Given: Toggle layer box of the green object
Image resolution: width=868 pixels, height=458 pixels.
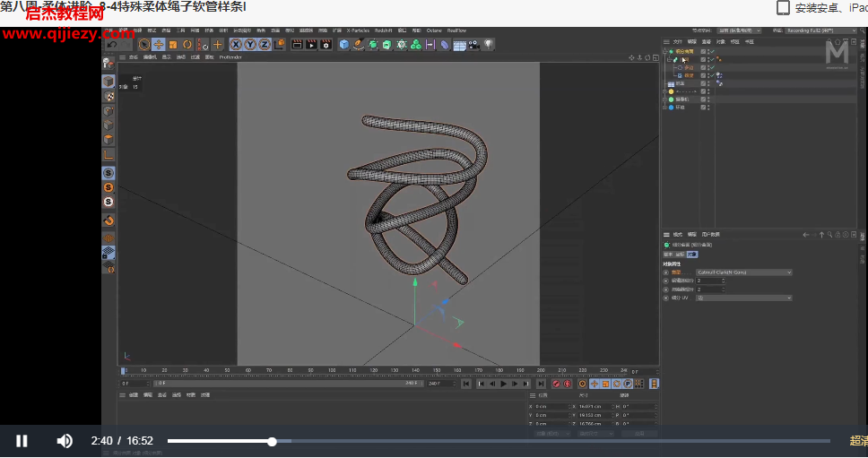Looking at the screenshot, I should [703, 99].
